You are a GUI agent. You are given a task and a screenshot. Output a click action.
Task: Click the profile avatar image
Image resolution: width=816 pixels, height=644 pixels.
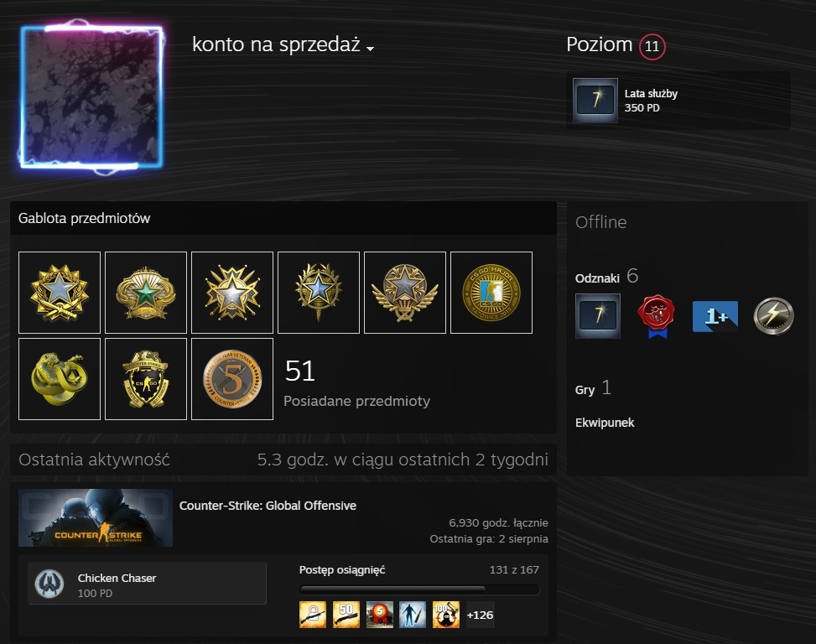91,96
